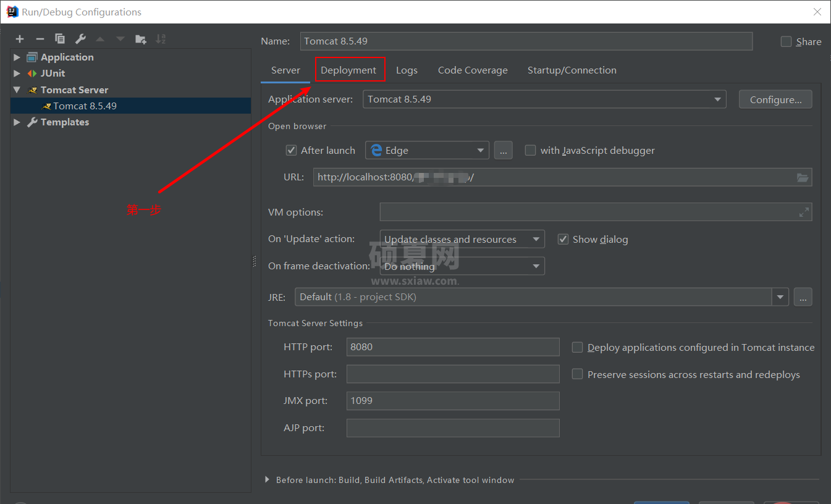Expand the Application node in the tree
This screenshot has width=831, height=504.
point(17,57)
